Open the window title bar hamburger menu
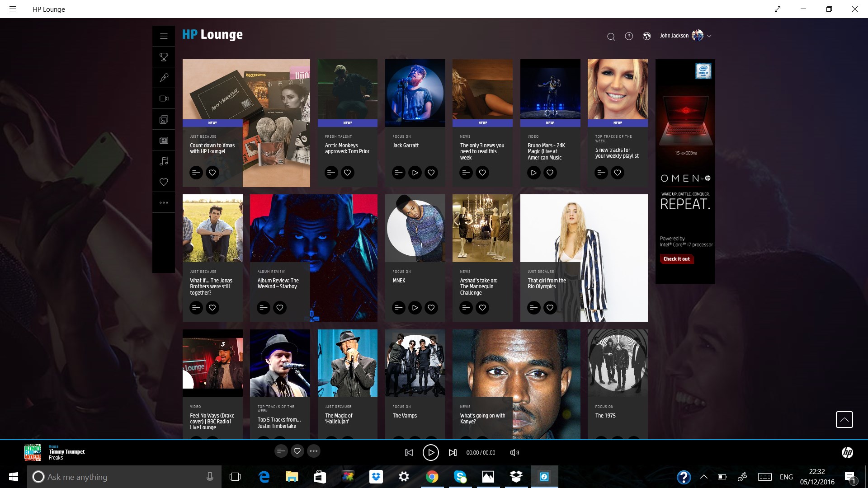Image resolution: width=868 pixels, height=488 pixels. [13, 9]
